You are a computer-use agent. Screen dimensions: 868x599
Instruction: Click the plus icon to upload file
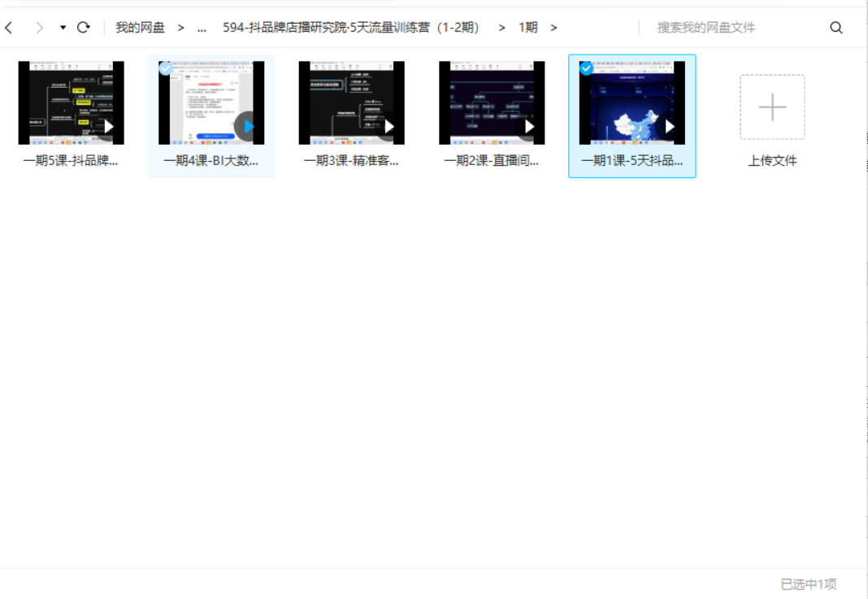click(x=772, y=106)
